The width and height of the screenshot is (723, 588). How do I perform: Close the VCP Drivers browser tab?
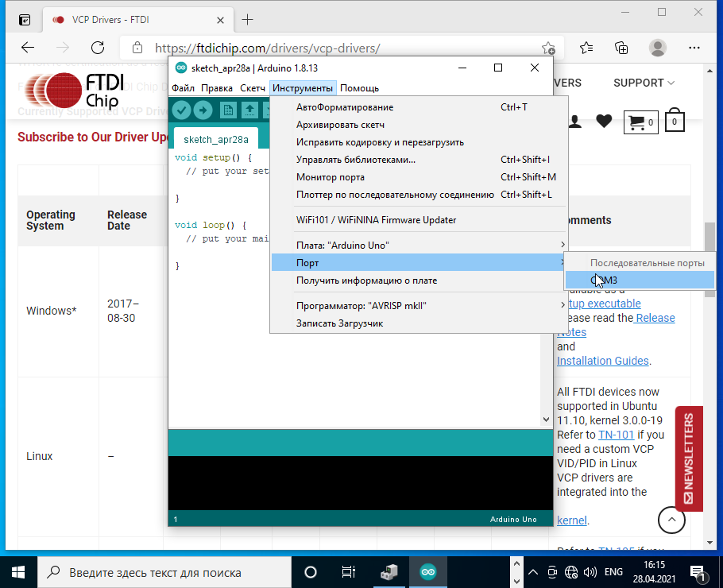220,21
